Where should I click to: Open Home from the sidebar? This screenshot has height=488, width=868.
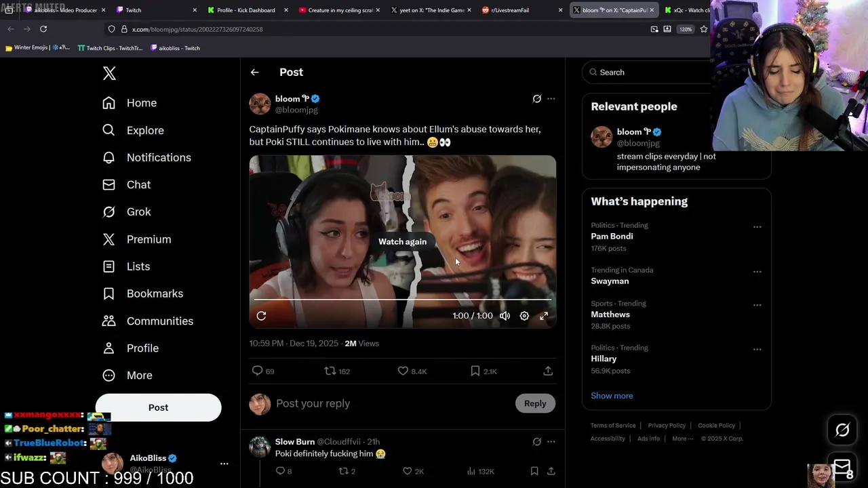[x=129, y=103]
